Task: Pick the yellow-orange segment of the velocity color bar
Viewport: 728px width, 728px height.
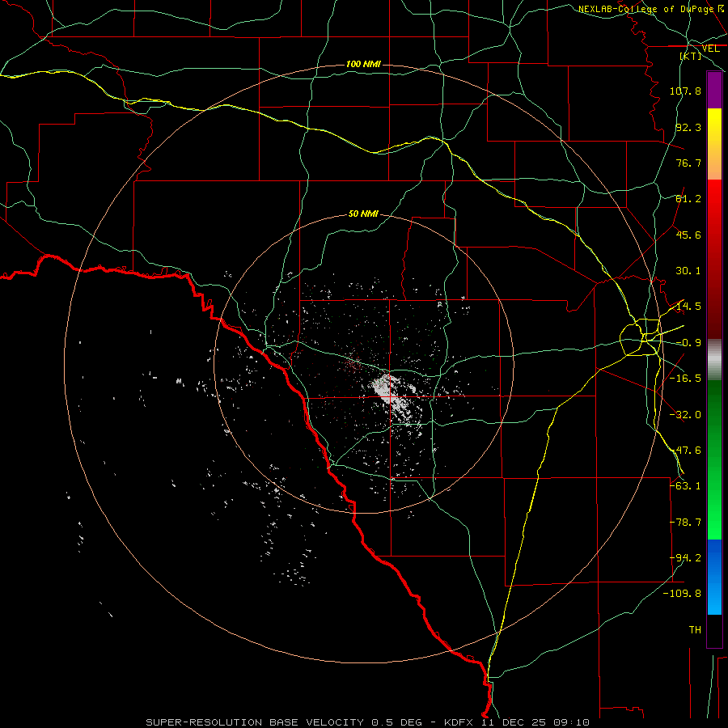Action: click(714, 144)
